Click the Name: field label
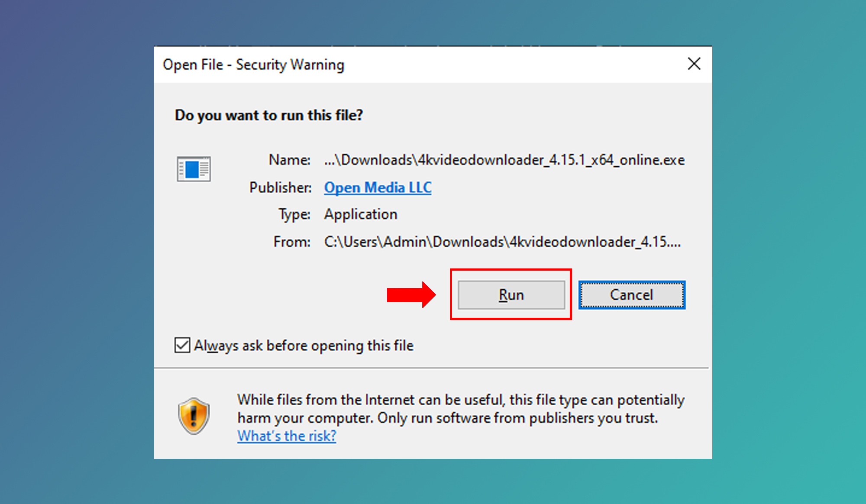 pyautogui.click(x=289, y=160)
